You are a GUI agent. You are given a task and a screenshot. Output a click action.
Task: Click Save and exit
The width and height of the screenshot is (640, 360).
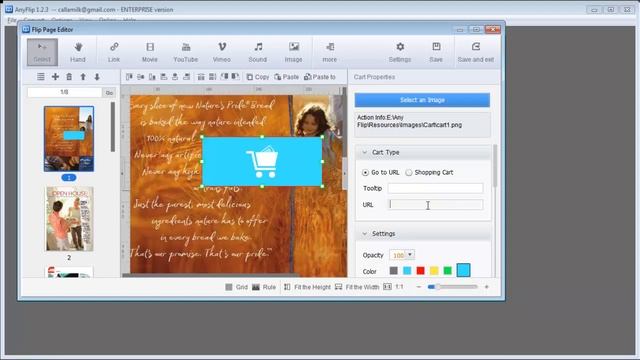point(476,52)
